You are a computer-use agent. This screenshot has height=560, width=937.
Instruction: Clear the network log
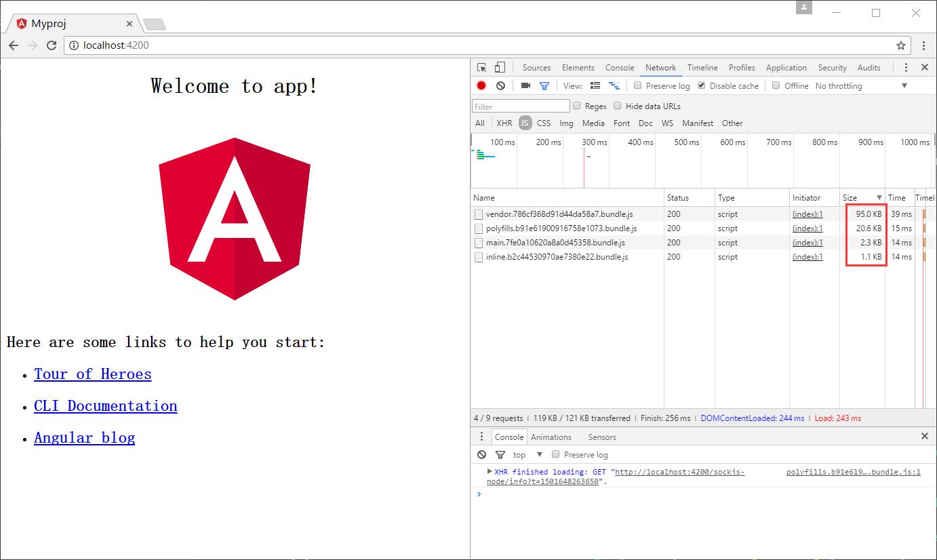[500, 85]
